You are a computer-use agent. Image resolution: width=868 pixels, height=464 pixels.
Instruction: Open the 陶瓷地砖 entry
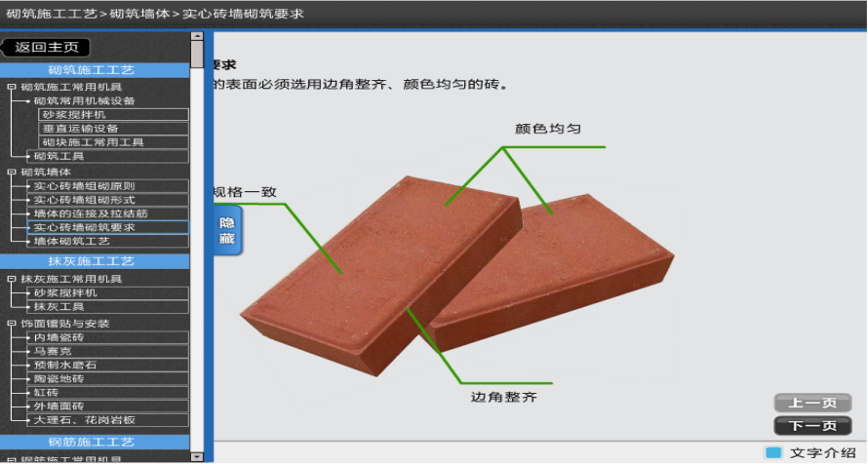point(108,379)
